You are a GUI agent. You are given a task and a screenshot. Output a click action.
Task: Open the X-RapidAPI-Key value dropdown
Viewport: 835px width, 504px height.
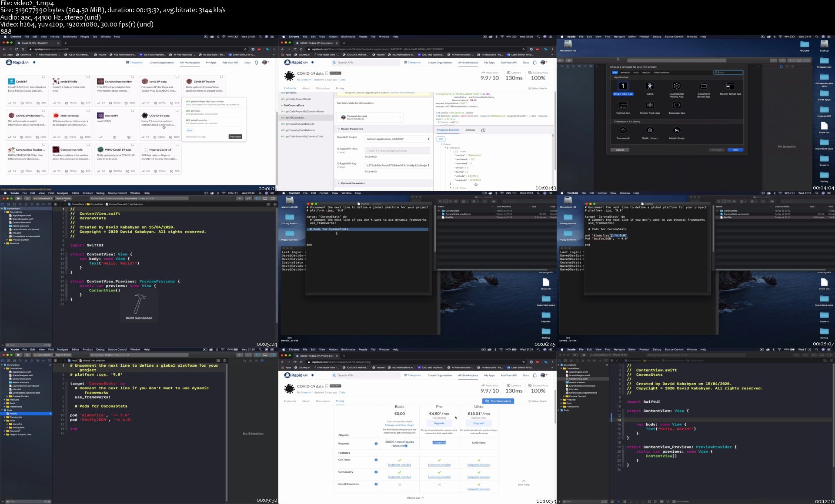(397, 165)
